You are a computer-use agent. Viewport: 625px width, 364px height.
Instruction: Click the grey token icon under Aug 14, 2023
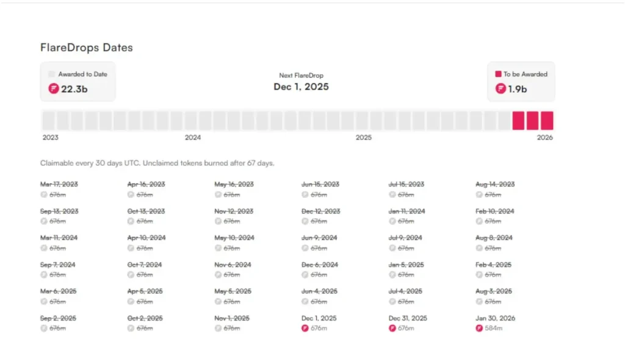pyautogui.click(x=480, y=194)
